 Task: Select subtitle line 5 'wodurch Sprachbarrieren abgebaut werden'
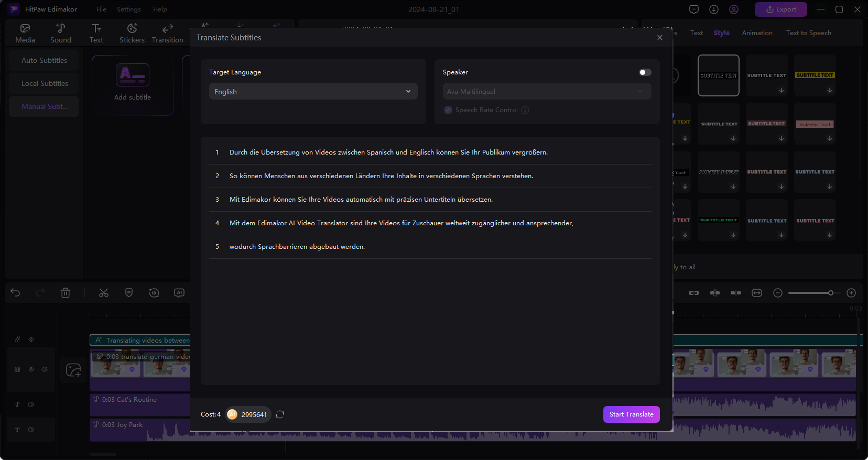[430, 247]
